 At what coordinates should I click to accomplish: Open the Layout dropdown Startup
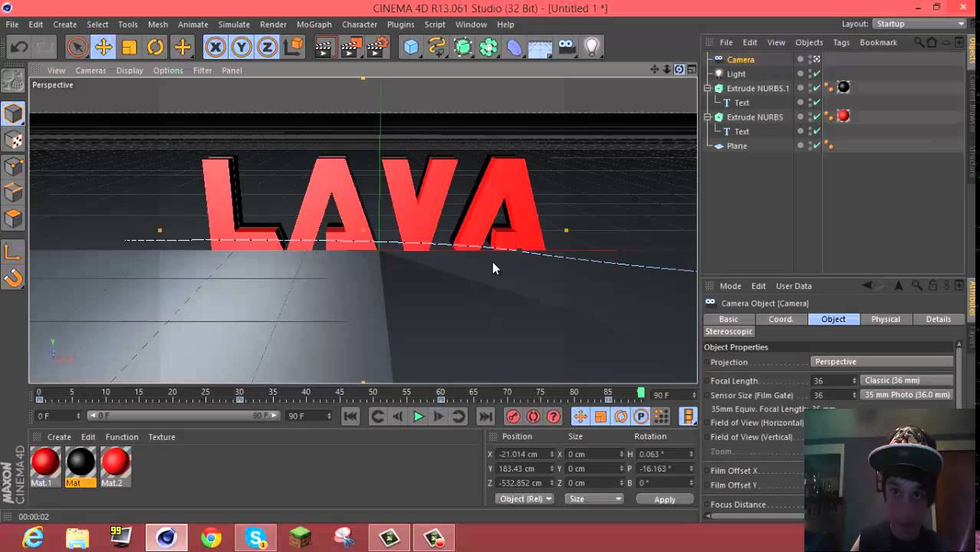pyautogui.click(x=919, y=24)
